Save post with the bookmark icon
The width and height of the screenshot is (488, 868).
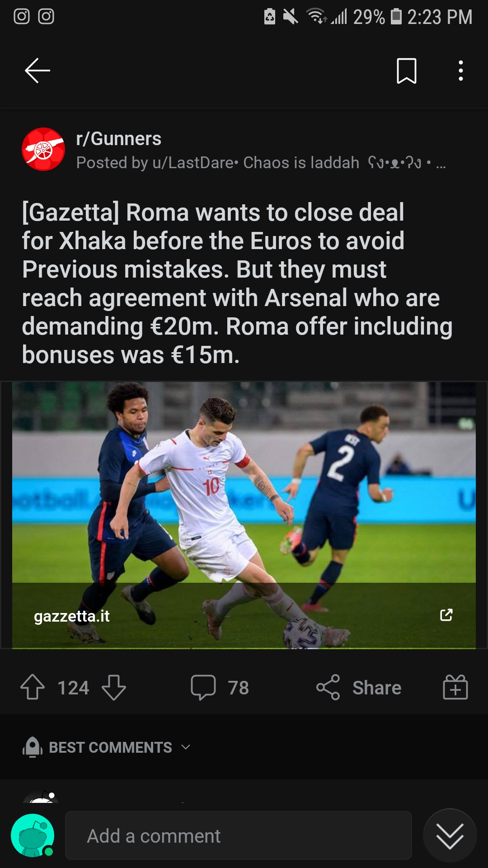click(406, 71)
